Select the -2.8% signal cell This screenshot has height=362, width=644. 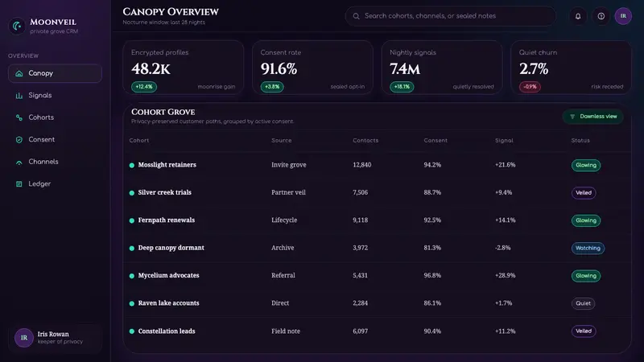(502, 248)
